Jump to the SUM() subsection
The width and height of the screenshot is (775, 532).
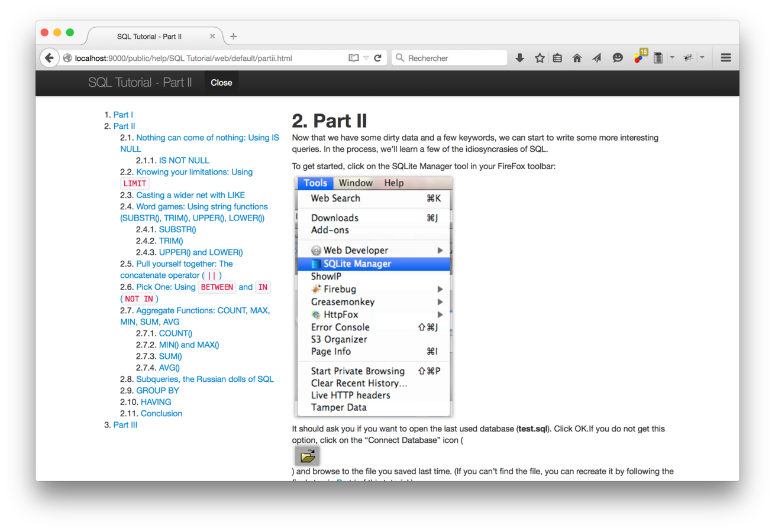(x=170, y=356)
